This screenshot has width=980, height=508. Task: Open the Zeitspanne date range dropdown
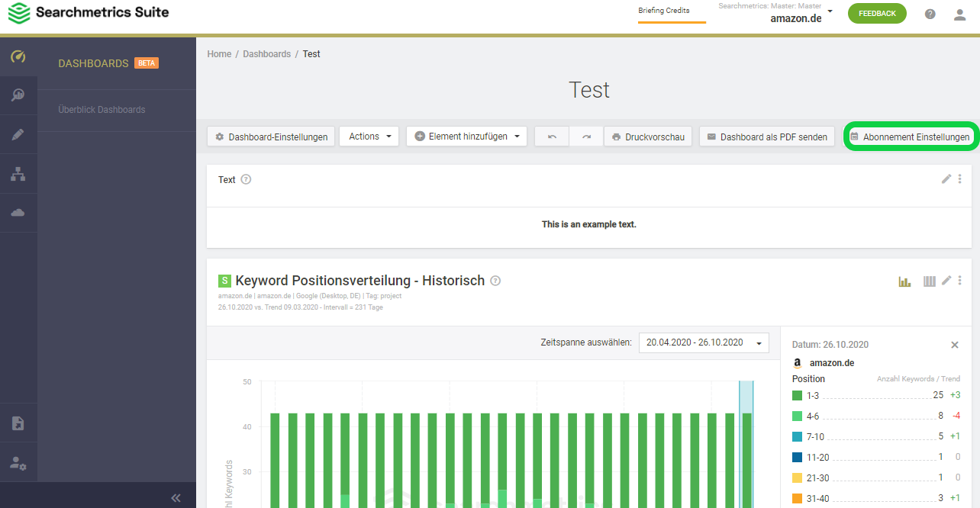coord(704,342)
